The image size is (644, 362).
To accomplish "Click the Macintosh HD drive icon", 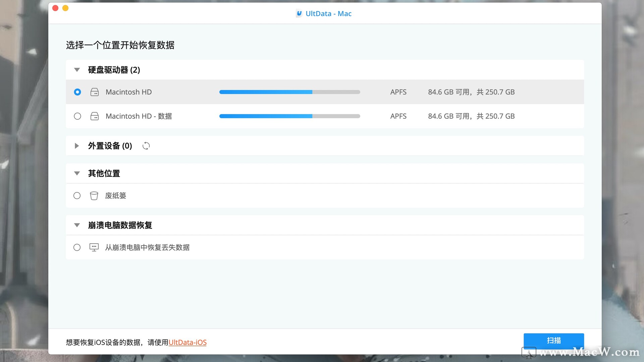I will click(x=95, y=92).
